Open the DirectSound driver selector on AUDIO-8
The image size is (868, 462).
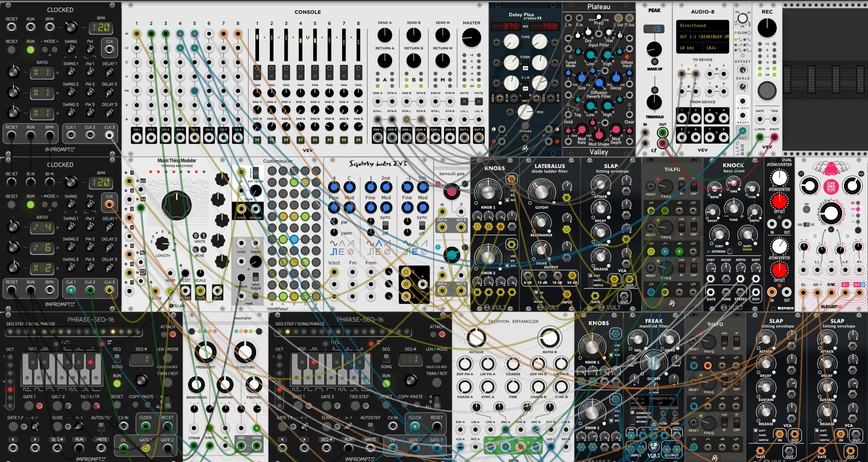pos(703,25)
